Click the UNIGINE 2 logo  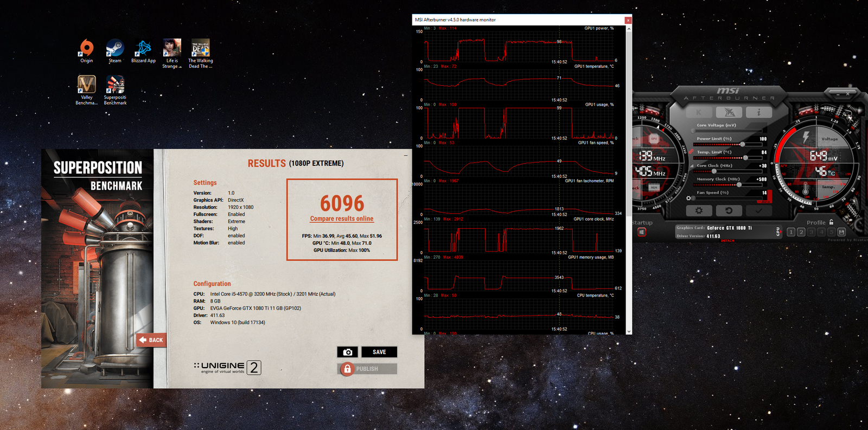(x=228, y=368)
